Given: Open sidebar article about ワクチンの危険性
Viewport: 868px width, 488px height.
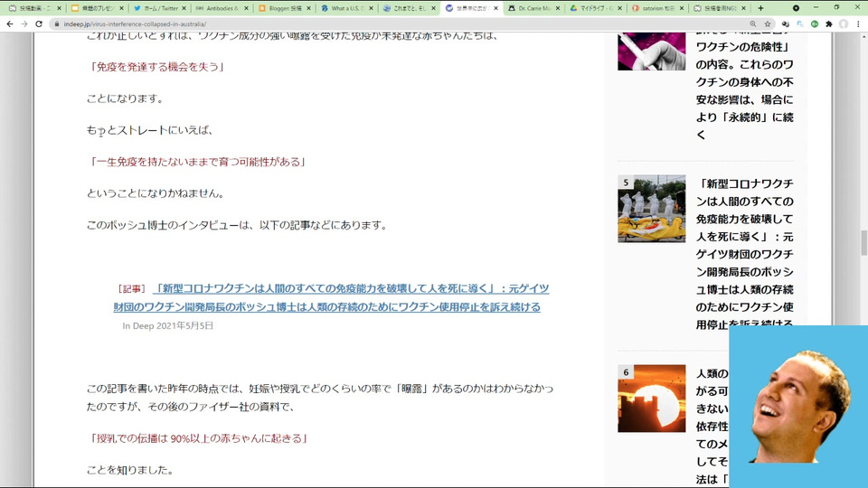Looking at the screenshot, I should coord(744,83).
